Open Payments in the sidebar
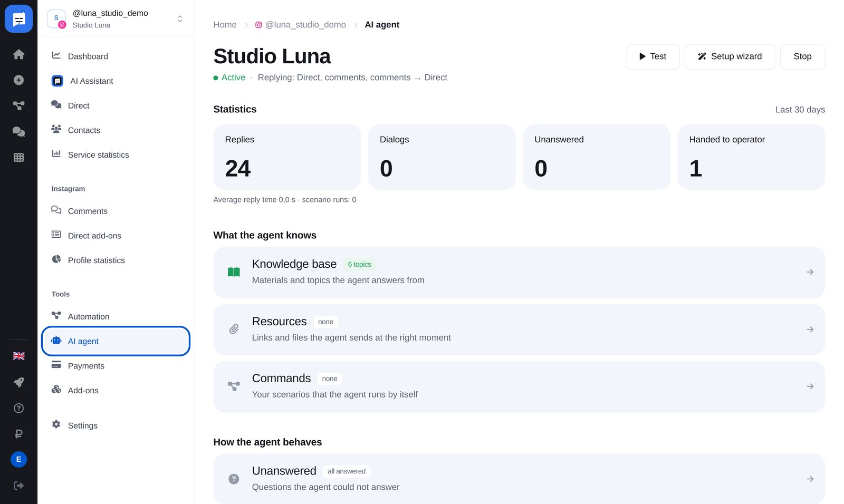Viewport: 844px width, 504px height. click(x=116, y=366)
